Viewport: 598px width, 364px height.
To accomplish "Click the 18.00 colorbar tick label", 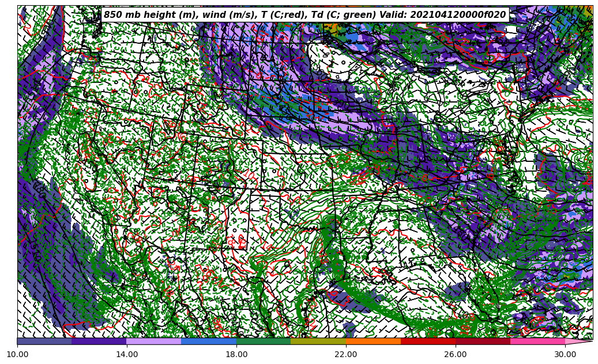I will coord(236,355).
